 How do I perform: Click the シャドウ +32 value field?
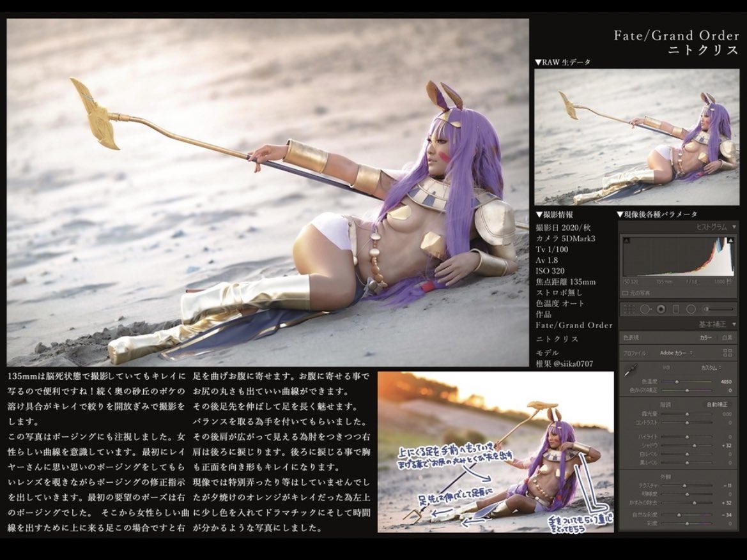click(x=727, y=445)
